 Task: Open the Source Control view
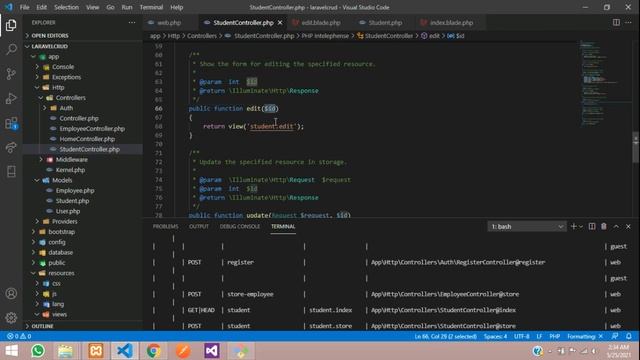point(11,74)
